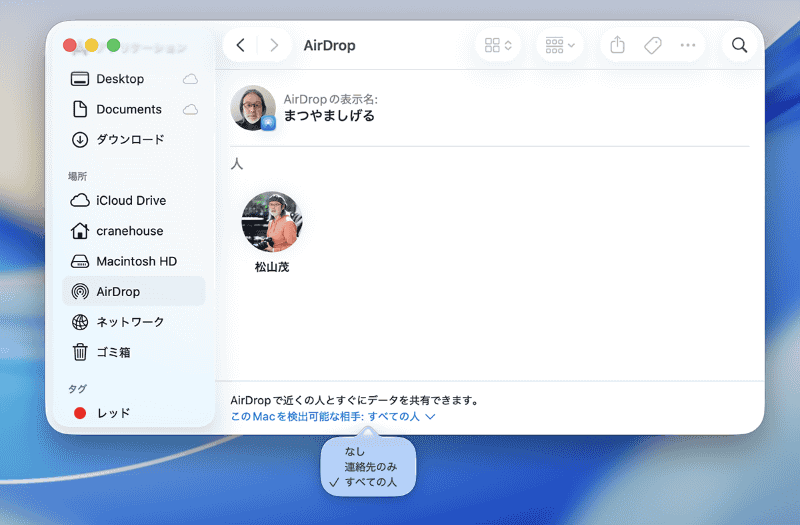Screen dimensions: 800x525
Task: Click the red close window button
Action: click(x=70, y=45)
